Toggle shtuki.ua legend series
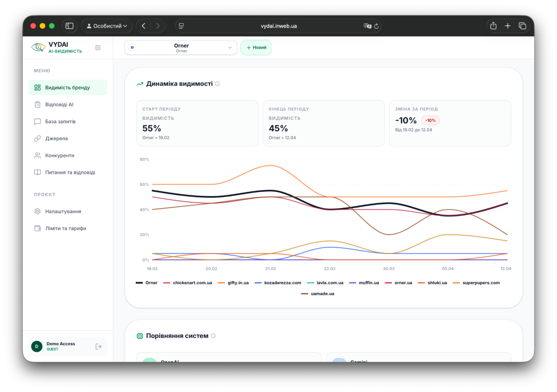 click(432, 283)
